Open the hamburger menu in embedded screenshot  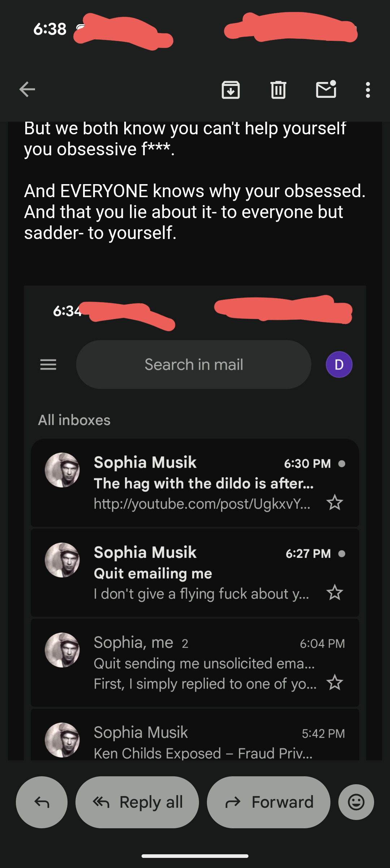pos(48,365)
